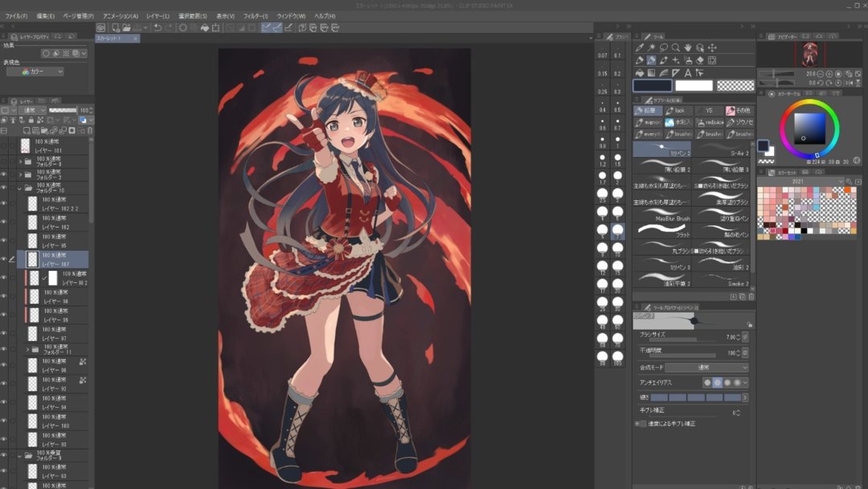Select second anti-alias level option
Image resolution: width=868 pixels, height=489 pixels.
[x=718, y=383]
